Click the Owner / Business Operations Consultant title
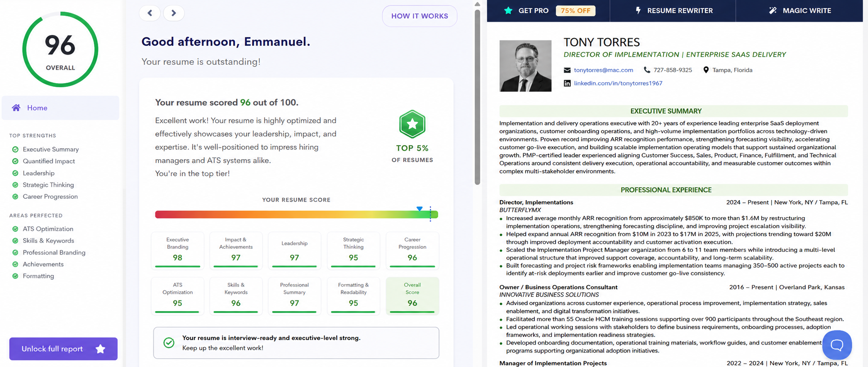Viewport: 868px width, 367px height. 558,287
